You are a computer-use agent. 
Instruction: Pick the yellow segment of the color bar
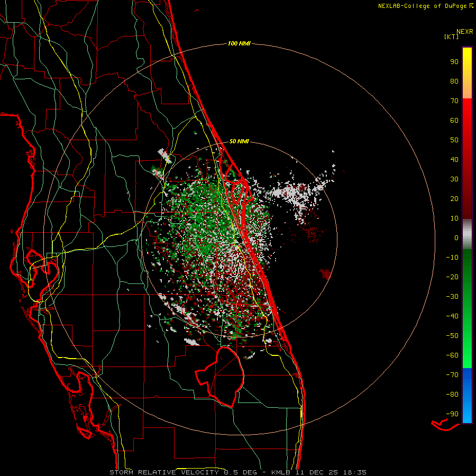coord(467,73)
